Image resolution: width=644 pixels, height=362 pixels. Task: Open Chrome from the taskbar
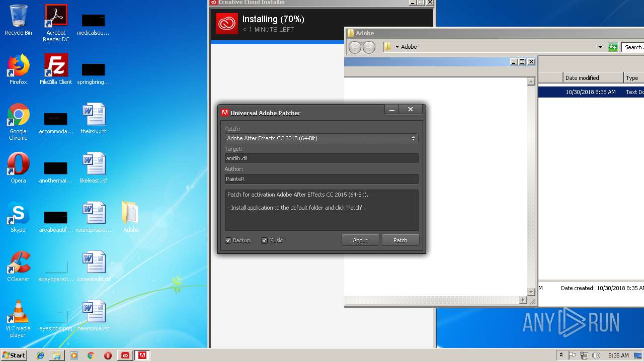pyautogui.click(x=91, y=355)
